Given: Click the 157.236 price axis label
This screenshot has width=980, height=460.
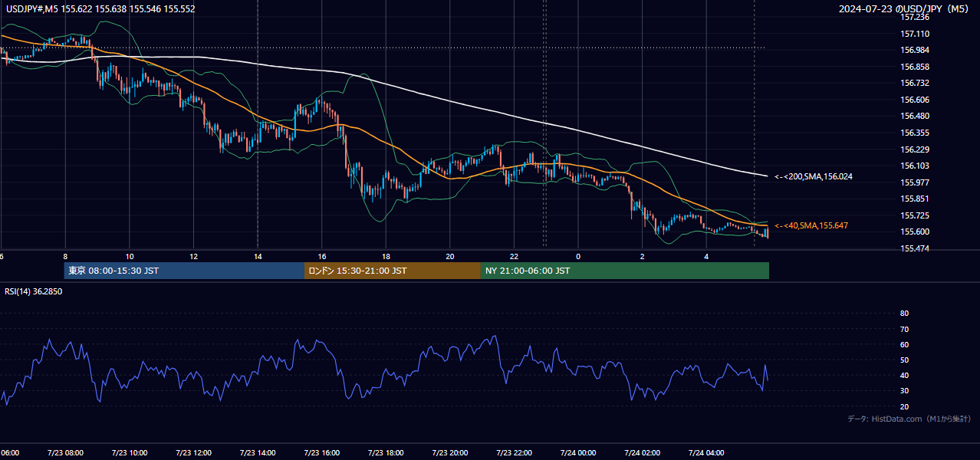Looking at the screenshot, I should (915, 17).
